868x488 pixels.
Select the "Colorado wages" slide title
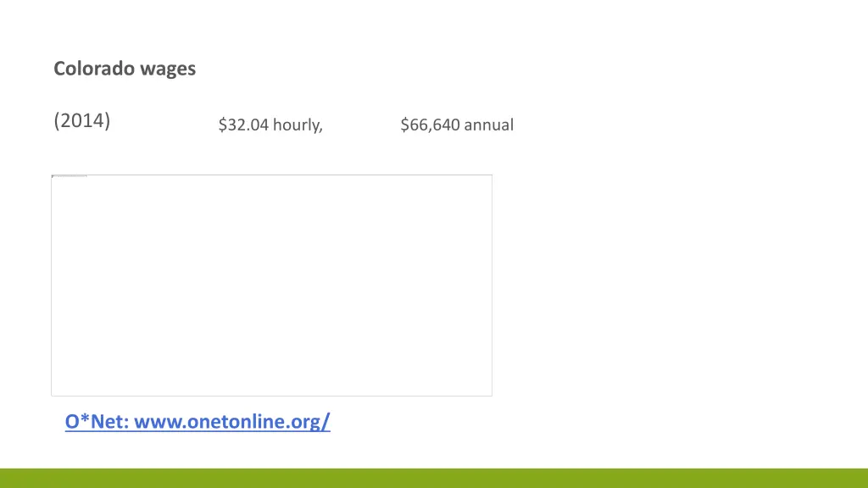coord(125,69)
